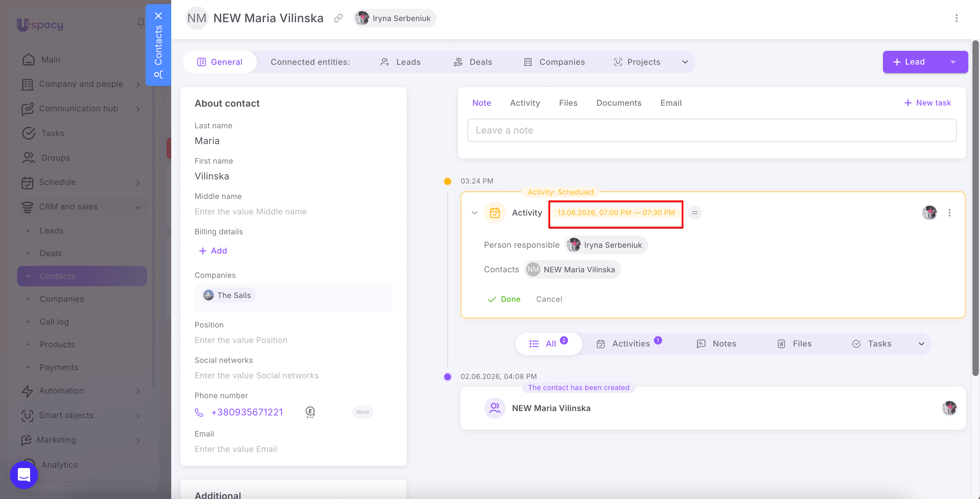Screen dimensions: 980x499
Task: Select the Note tab
Action: [x=481, y=103]
